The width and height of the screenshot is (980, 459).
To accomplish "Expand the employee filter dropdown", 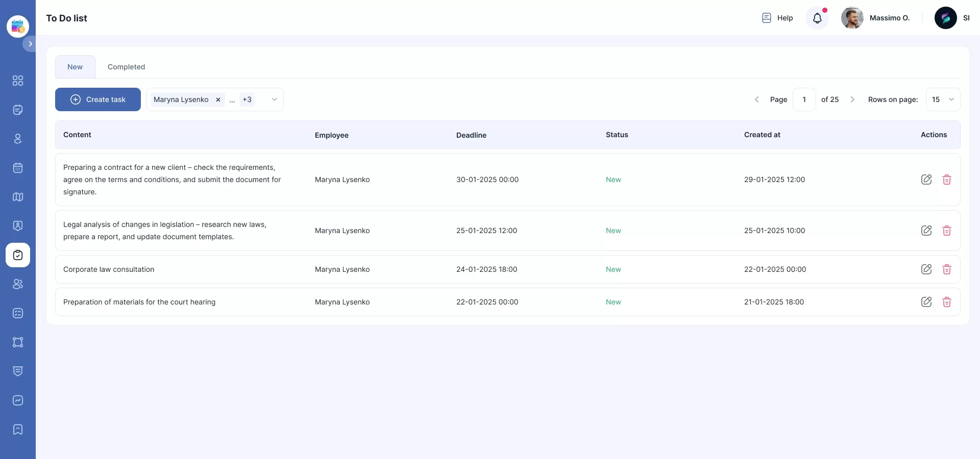I will pyautogui.click(x=274, y=99).
